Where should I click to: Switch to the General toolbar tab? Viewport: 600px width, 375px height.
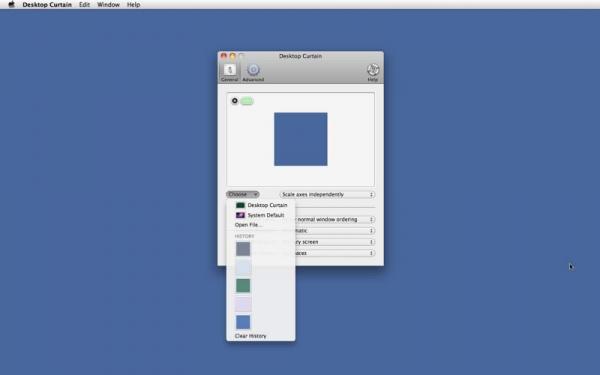230,72
